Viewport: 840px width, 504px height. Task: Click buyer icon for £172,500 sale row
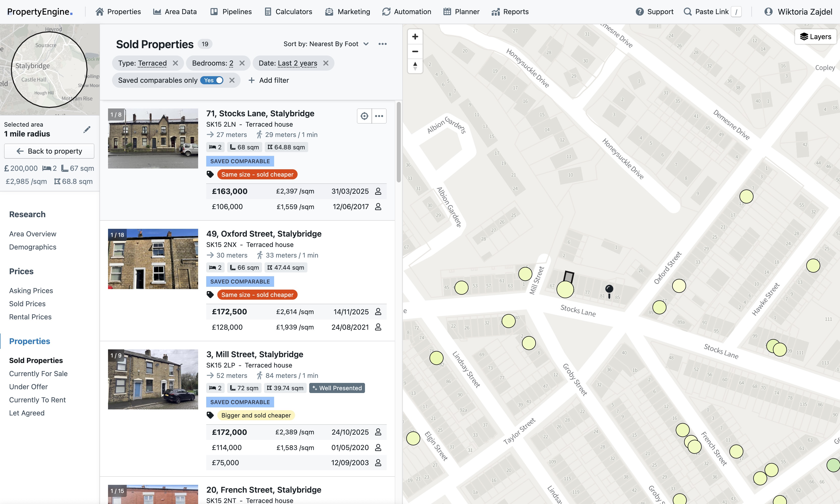coord(378,312)
